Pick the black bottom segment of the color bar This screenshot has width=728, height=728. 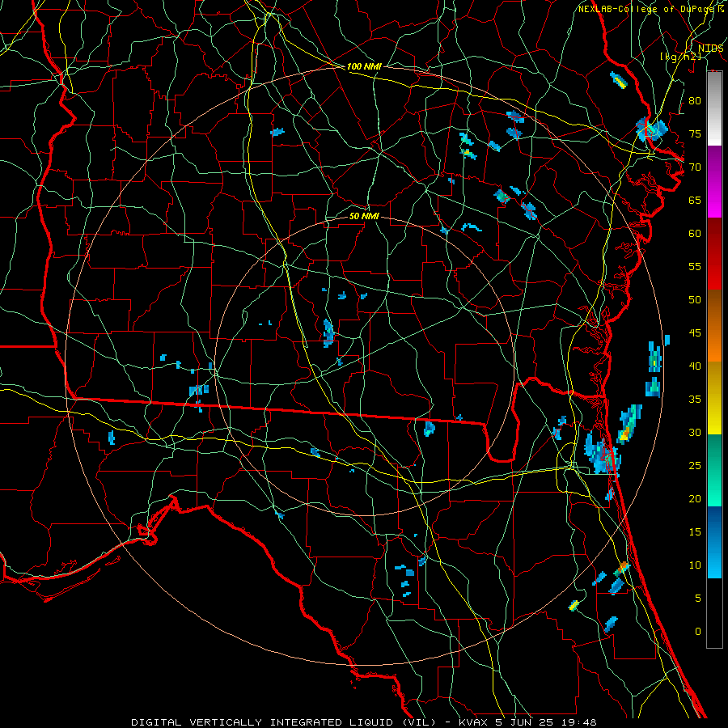point(714,613)
